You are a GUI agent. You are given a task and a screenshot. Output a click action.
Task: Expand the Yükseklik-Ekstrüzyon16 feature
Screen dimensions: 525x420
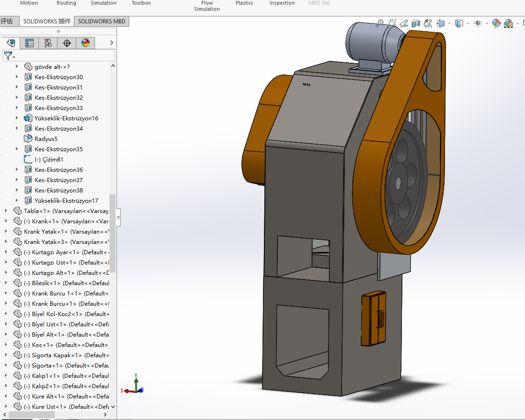(17, 118)
